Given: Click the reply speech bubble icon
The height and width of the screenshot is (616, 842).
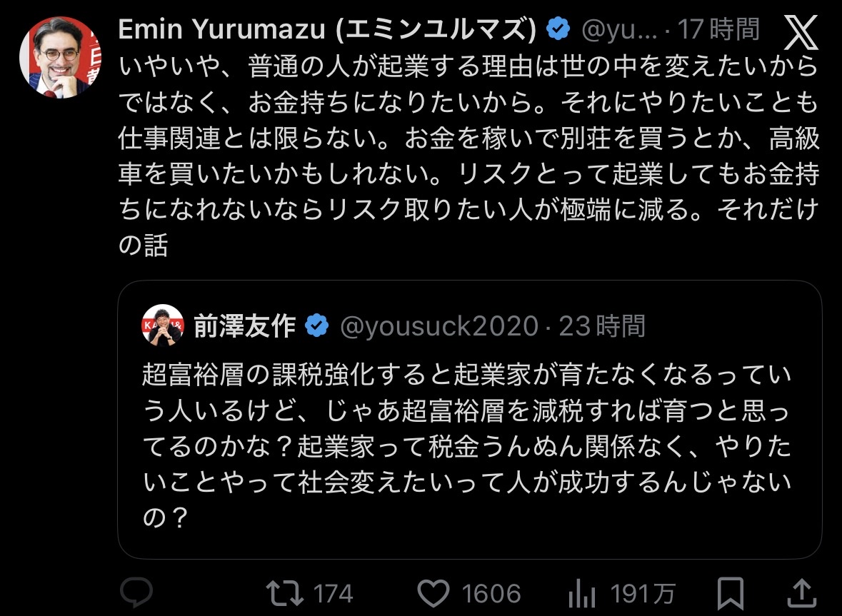Looking at the screenshot, I should 136,592.
